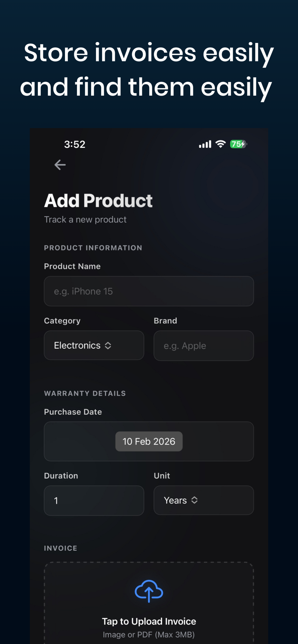The image size is (298, 644).
Task: Tap to Upload Invoice
Action: pos(149,621)
